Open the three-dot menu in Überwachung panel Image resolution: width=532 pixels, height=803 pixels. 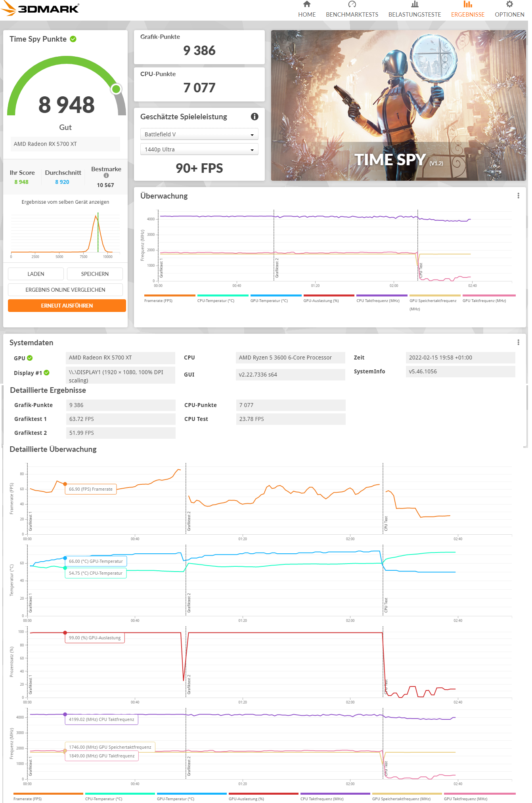coord(518,195)
